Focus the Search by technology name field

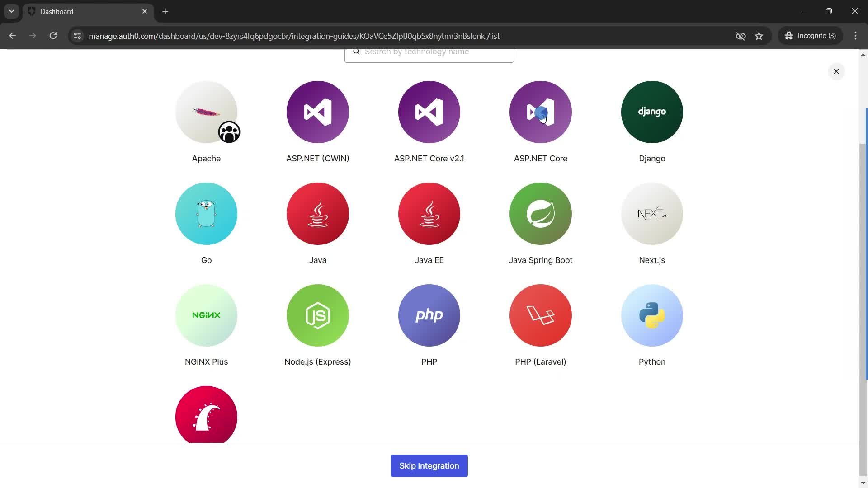coord(429,55)
